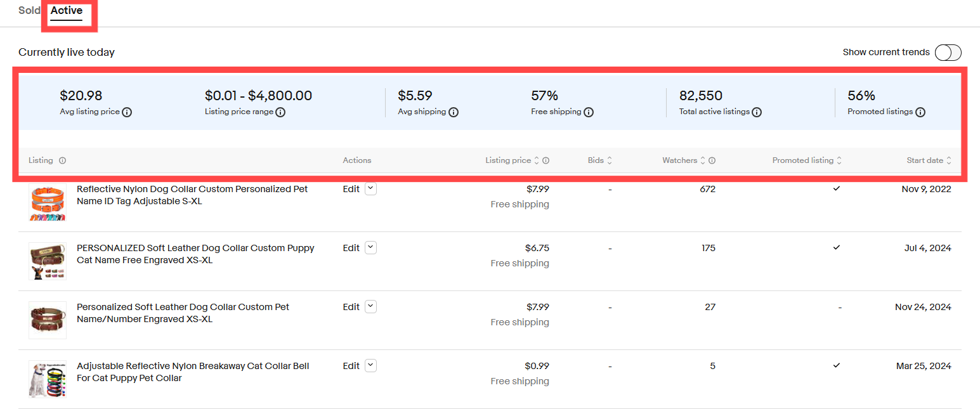Click info icon beside Watchers column header
Screen dimensions: 980x409
(x=712, y=160)
